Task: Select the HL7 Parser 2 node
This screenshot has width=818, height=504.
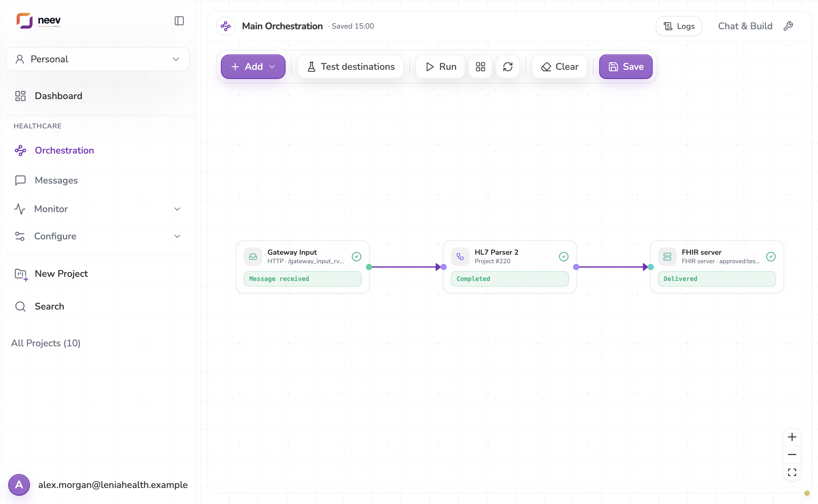Action: (x=510, y=267)
